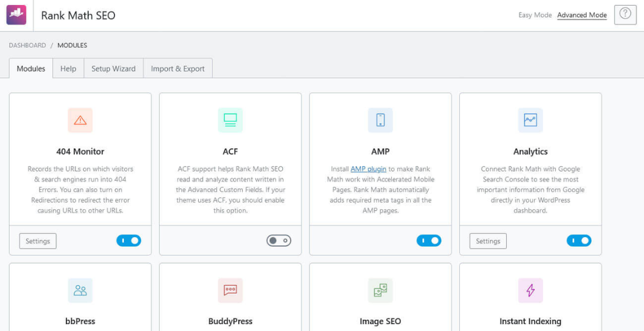Image resolution: width=644 pixels, height=331 pixels.
Task: Follow the AMP plugin link
Action: tap(368, 169)
